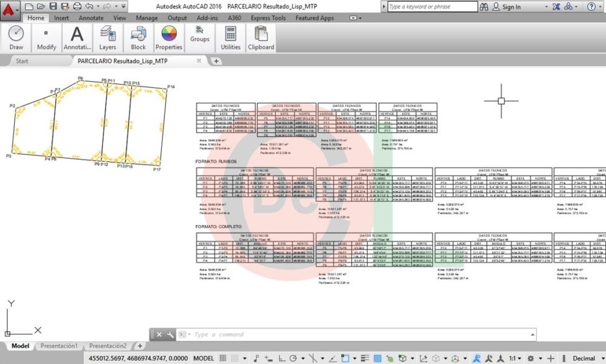Viewport: 606px width, 364px height.
Task: Click the Plot printer icon in Quick Access
Action: [x=78, y=5]
